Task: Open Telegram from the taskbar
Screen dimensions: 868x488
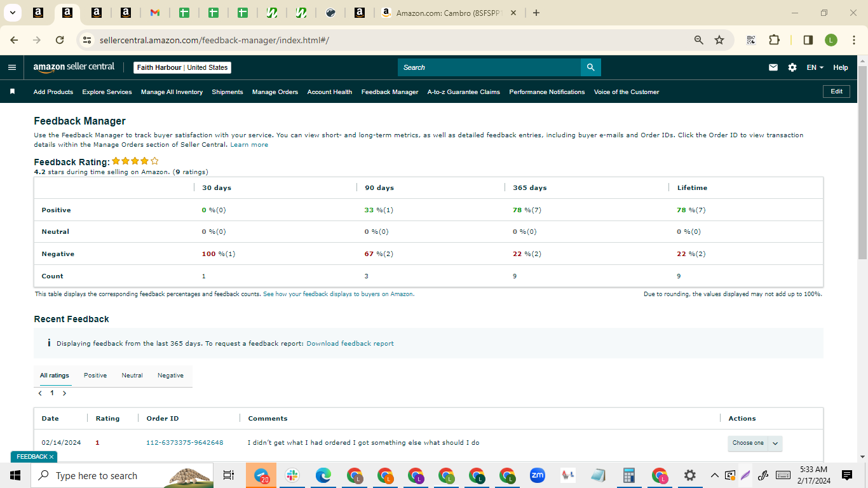Action: click(262, 475)
